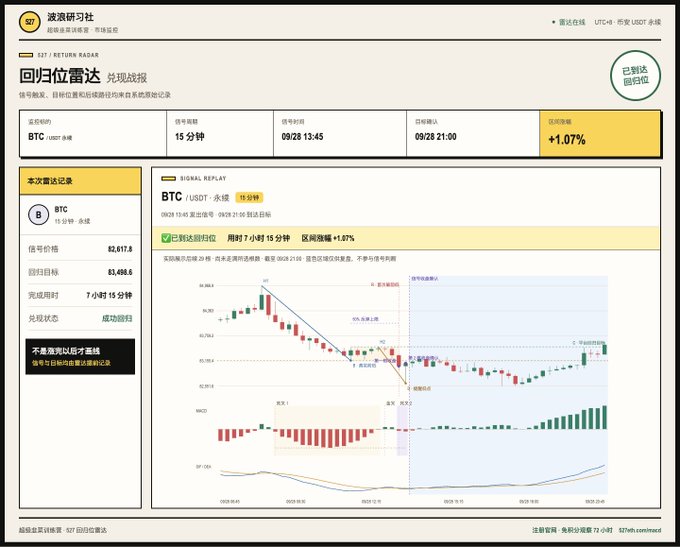Click 区间涨幅 +1.07% in the banner
The image size is (680, 547).
click(x=328, y=238)
